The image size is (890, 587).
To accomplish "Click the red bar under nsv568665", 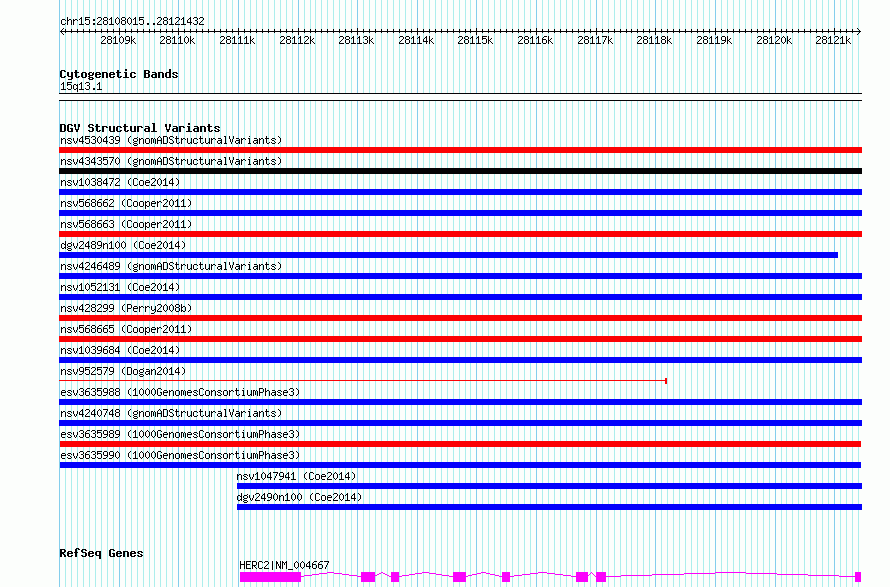I will click(x=460, y=339).
